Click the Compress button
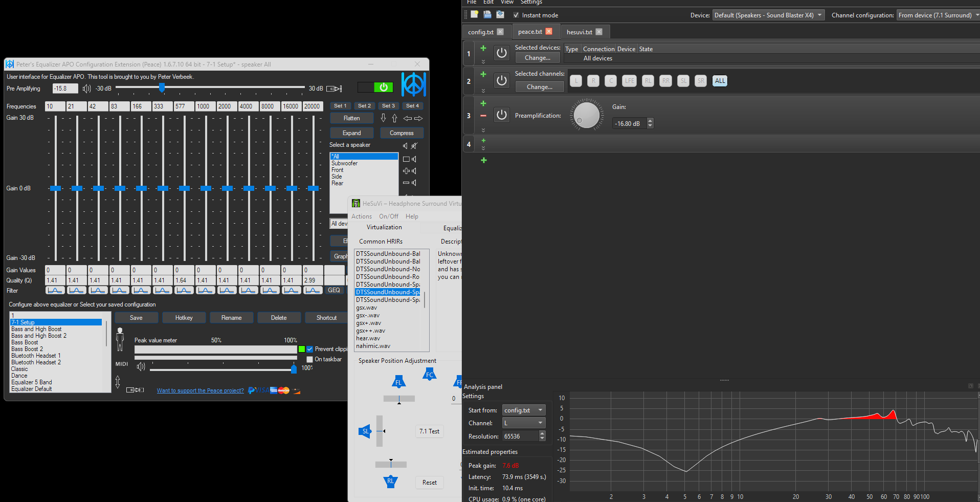The image size is (980, 502). (402, 133)
